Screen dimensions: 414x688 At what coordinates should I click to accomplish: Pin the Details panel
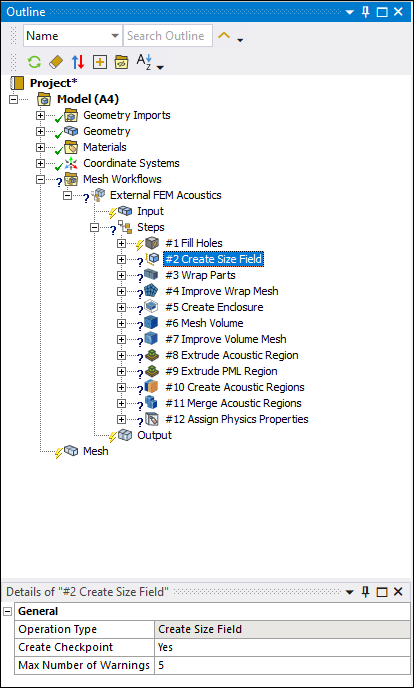tap(366, 592)
